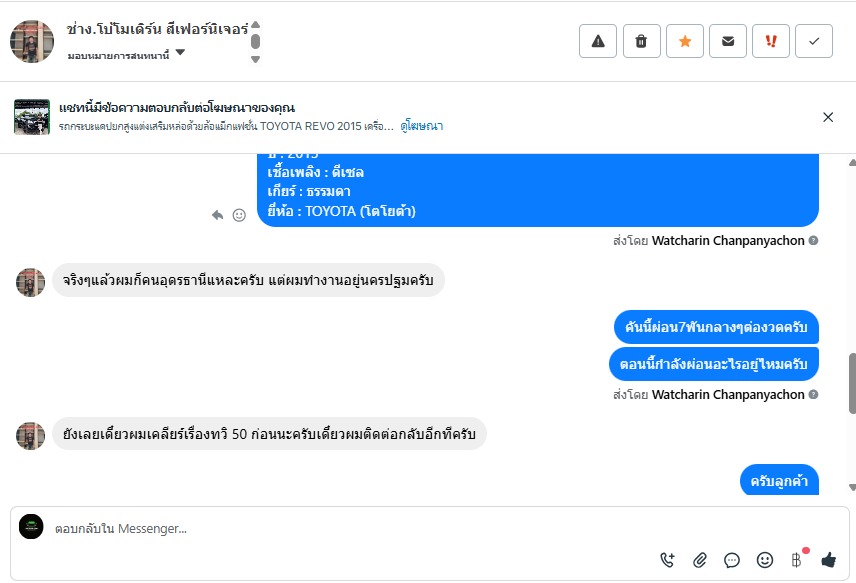Open emoji picker in reply box
856x583 pixels.
click(x=765, y=560)
